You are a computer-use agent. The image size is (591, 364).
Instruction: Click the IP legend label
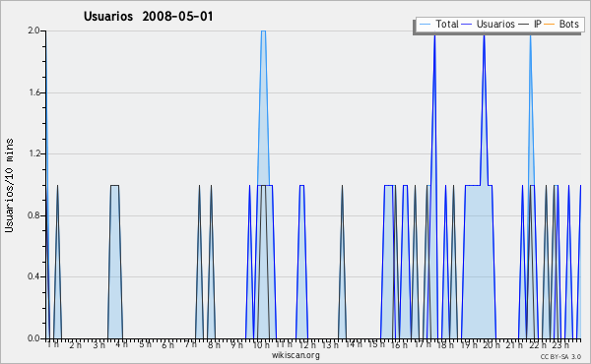(x=538, y=24)
